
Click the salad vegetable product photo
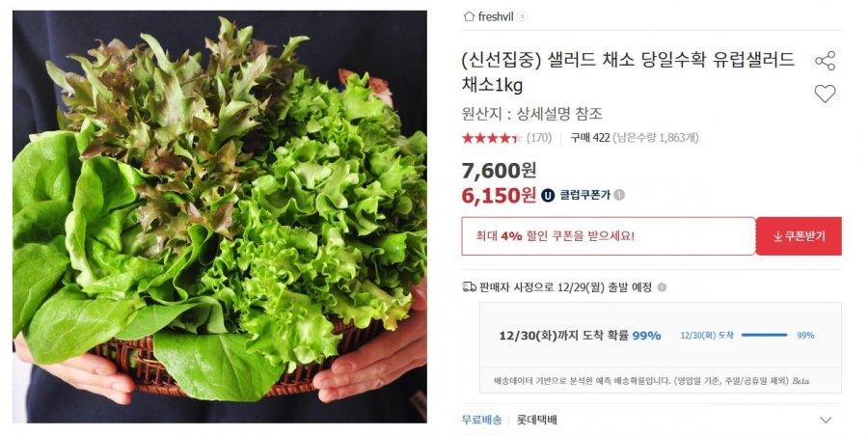tap(220, 217)
